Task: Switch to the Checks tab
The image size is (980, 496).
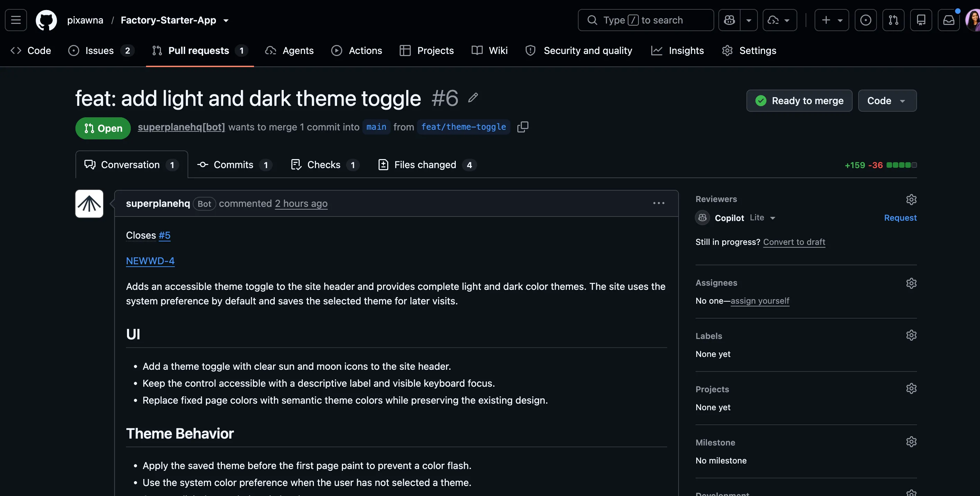Action: point(325,165)
